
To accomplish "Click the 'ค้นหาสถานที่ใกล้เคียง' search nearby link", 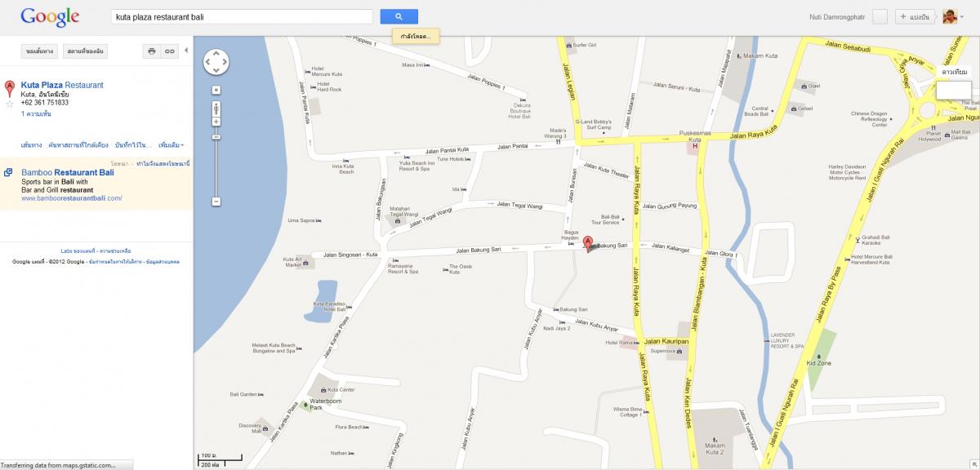I will click(x=78, y=144).
